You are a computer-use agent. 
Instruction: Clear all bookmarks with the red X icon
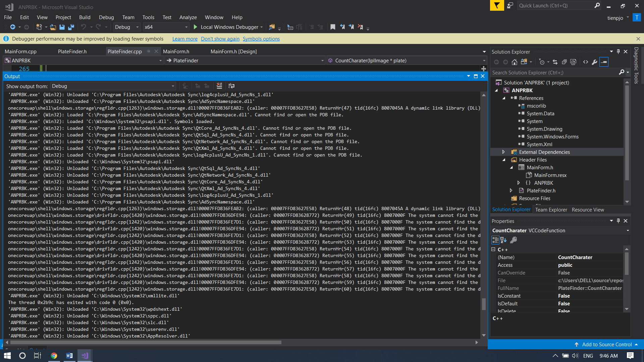click(x=360, y=27)
